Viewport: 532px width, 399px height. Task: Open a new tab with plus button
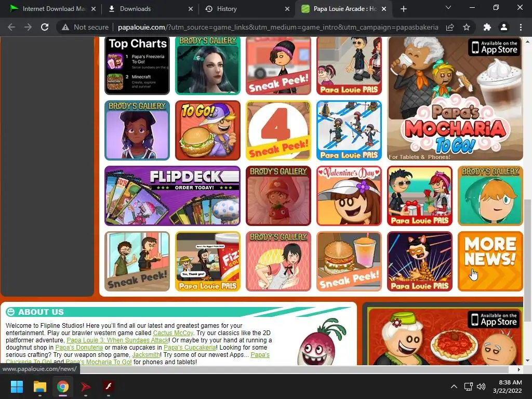click(403, 9)
